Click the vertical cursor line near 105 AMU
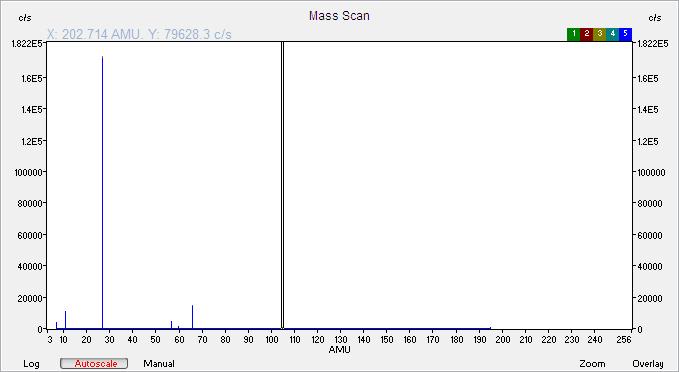The height and width of the screenshot is (372, 679). 282,185
